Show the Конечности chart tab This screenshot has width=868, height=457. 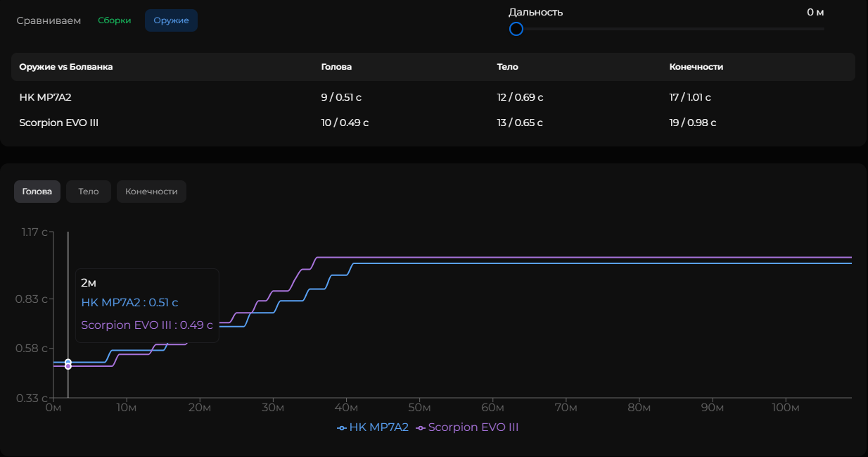[151, 192]
